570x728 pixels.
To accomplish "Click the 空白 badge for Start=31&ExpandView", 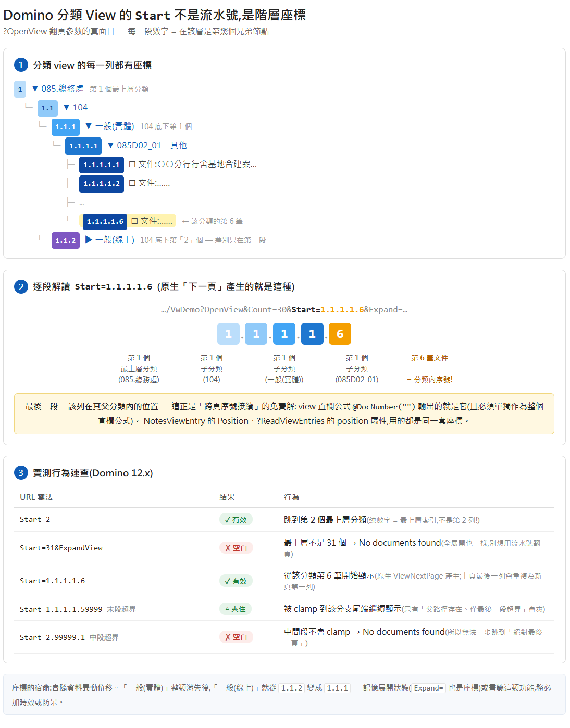I will tap(236, 548).
